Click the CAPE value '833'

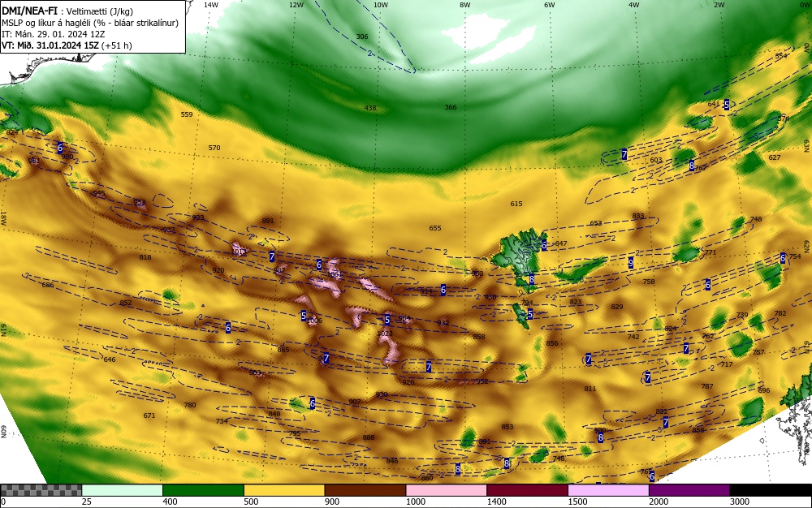638,216
